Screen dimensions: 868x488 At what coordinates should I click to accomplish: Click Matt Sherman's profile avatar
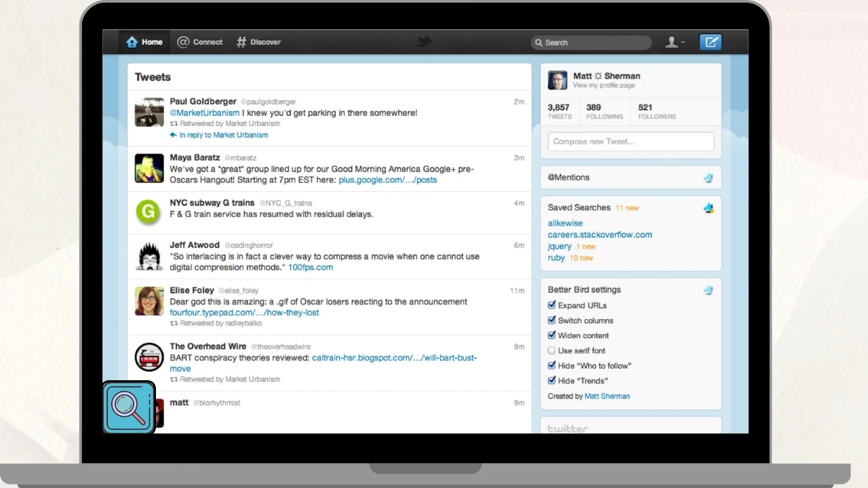click(557, 80)
